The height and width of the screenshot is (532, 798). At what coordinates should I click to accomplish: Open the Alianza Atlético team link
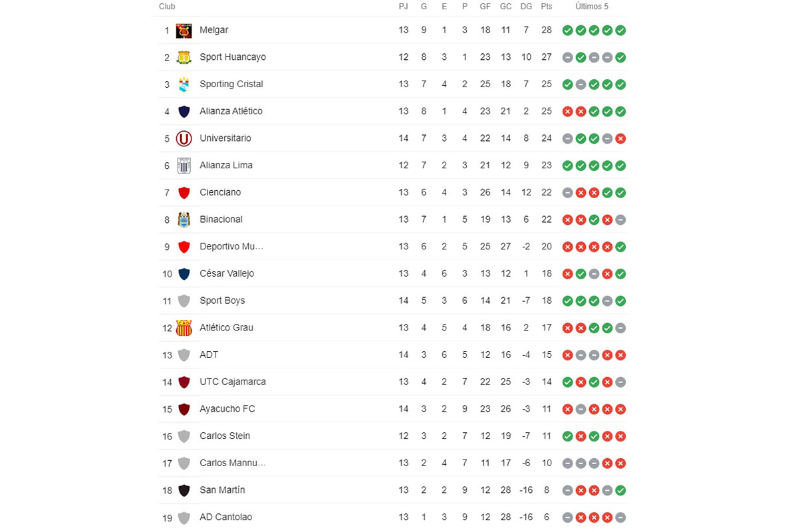click(x=231, y=111)
